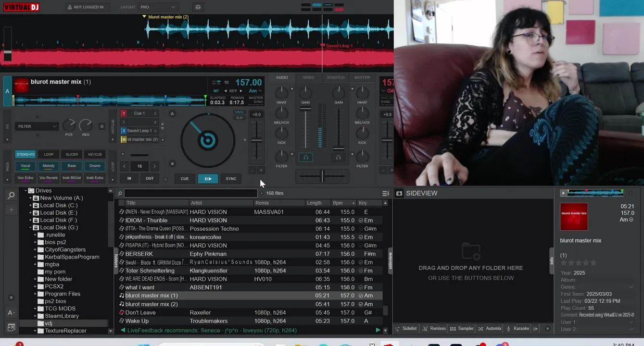644x346 pixels.
Task: Select the KEYCUE pads page
Action: 95,154
